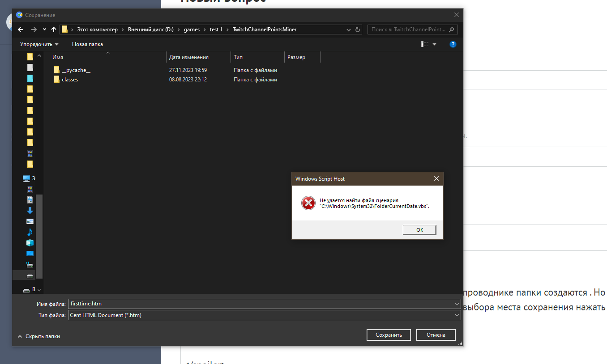Click the Cent browser icon in dialog title

tap(19, 15)
